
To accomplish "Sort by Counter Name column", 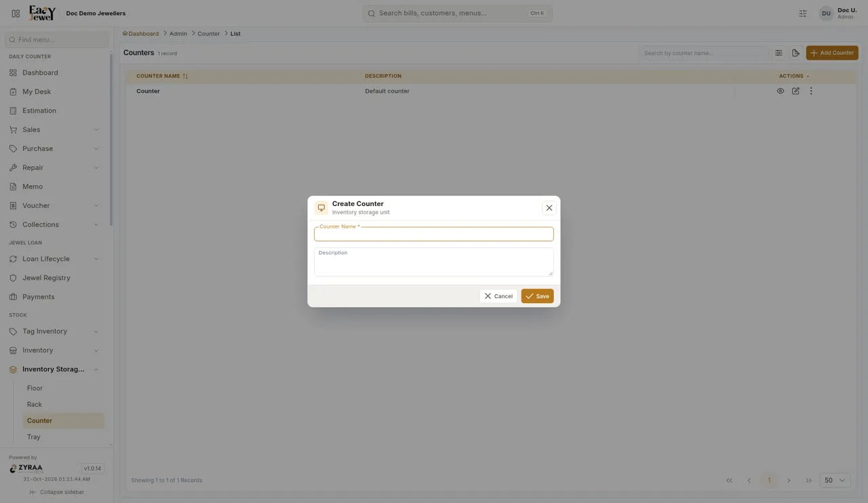I will [x=162, y=76].
